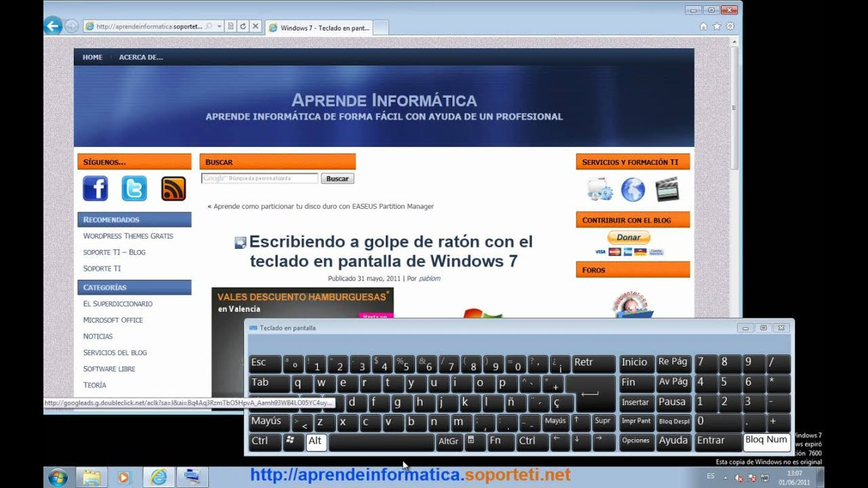
Task: Open the ACERCA DE... menu item
Action: [x=141, y=58]
